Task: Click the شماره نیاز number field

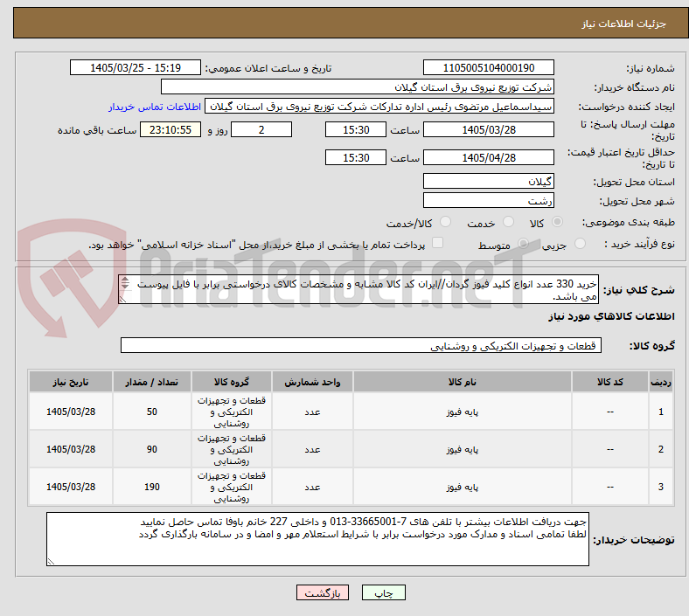Action: tap(488, 67)
